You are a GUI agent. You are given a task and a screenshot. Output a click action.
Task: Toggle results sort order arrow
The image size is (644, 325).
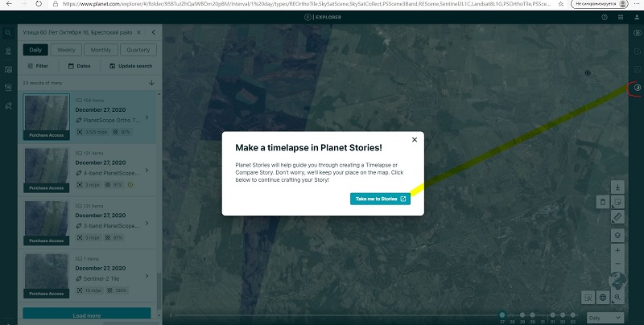[x=151, y=83]
